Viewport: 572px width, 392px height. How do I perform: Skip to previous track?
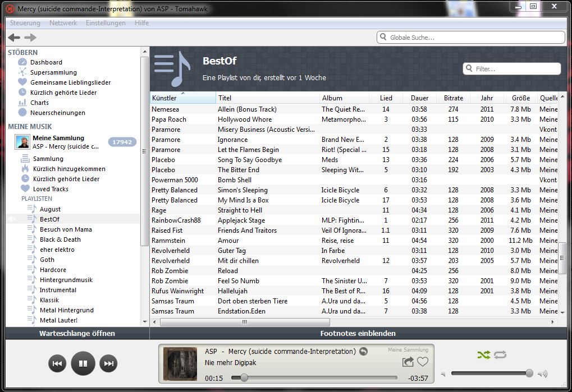(57, 363)
